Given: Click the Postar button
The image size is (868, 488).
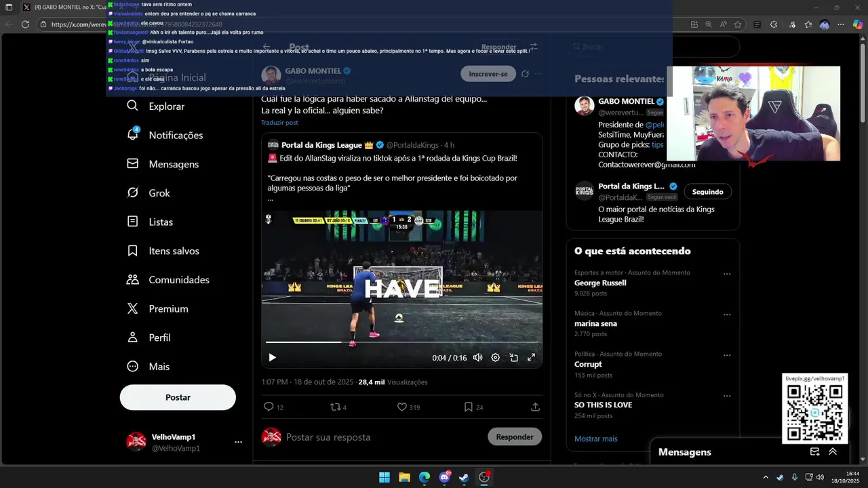Looking at the screenshot, I should pos(178,397).
